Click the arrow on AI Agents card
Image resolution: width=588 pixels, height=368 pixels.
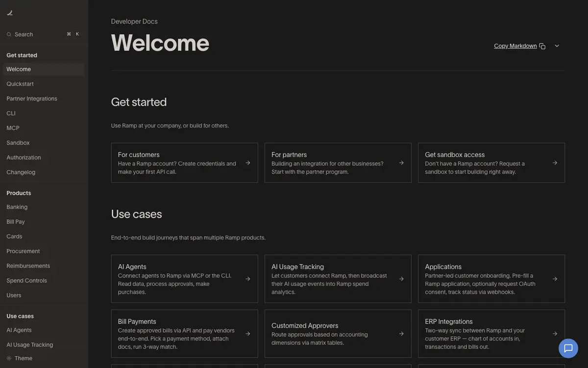248,279
